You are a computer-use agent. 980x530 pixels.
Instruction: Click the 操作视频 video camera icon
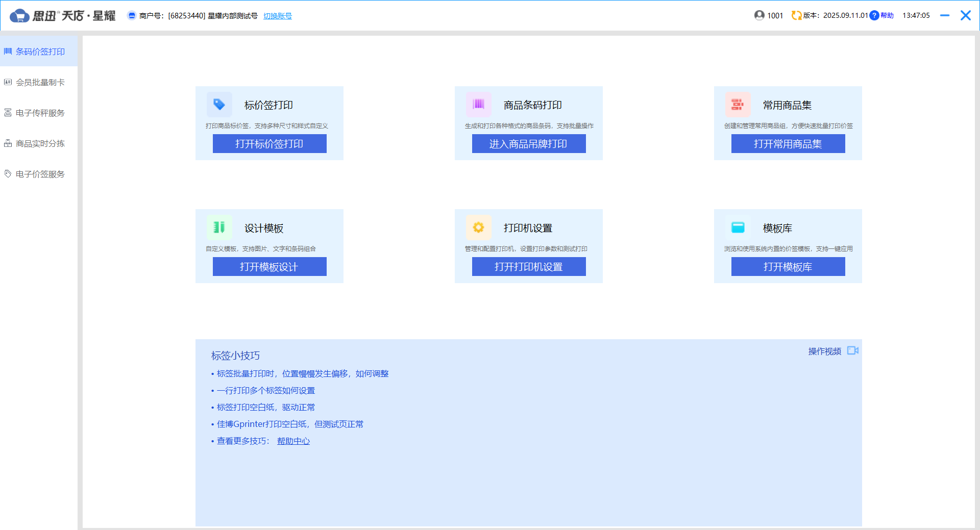(852, 351)
